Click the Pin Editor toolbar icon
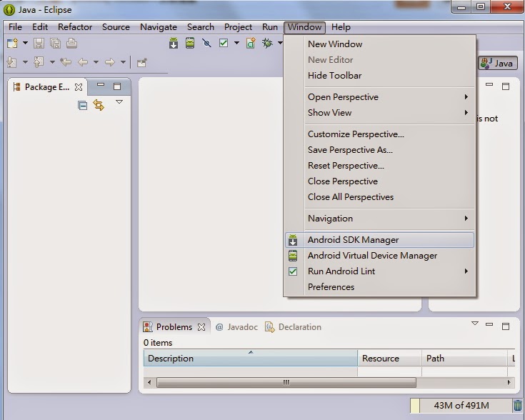 click(x=142, y=62)
